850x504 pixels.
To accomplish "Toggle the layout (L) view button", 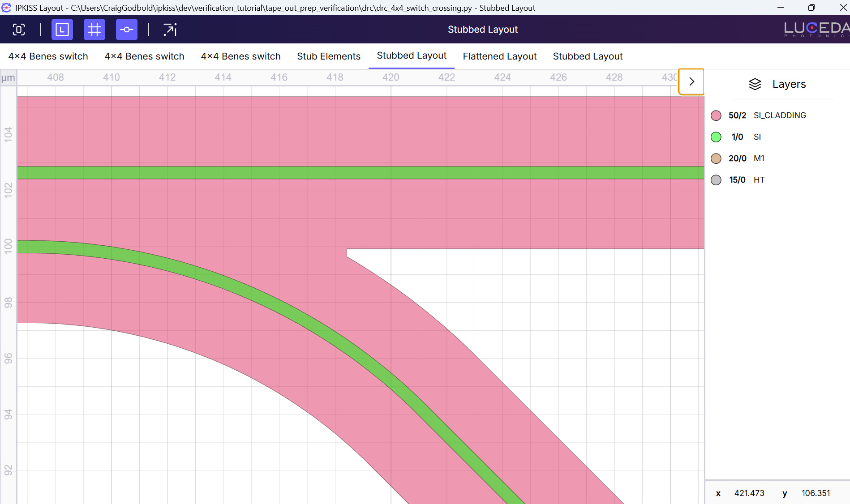I will click(x=62, y=30).
